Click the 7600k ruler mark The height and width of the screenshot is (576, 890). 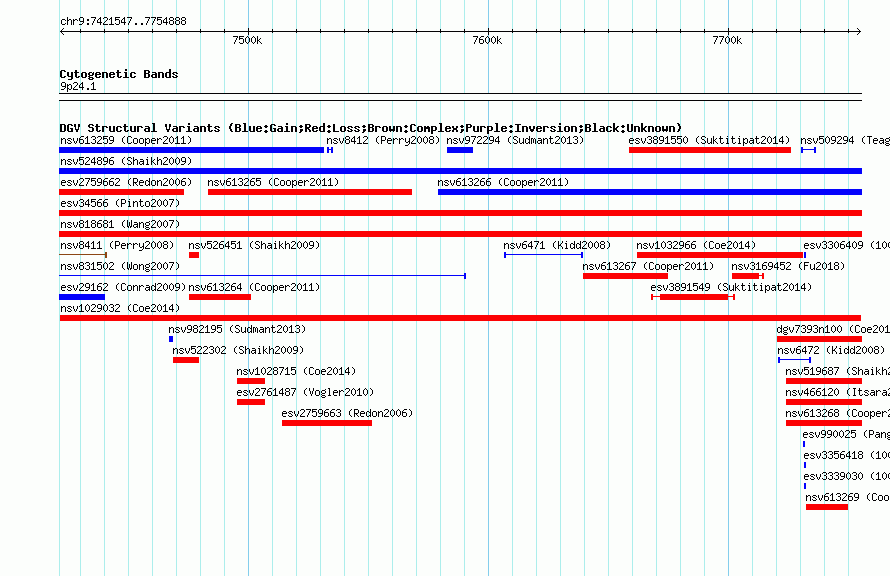tap(488, 40)
